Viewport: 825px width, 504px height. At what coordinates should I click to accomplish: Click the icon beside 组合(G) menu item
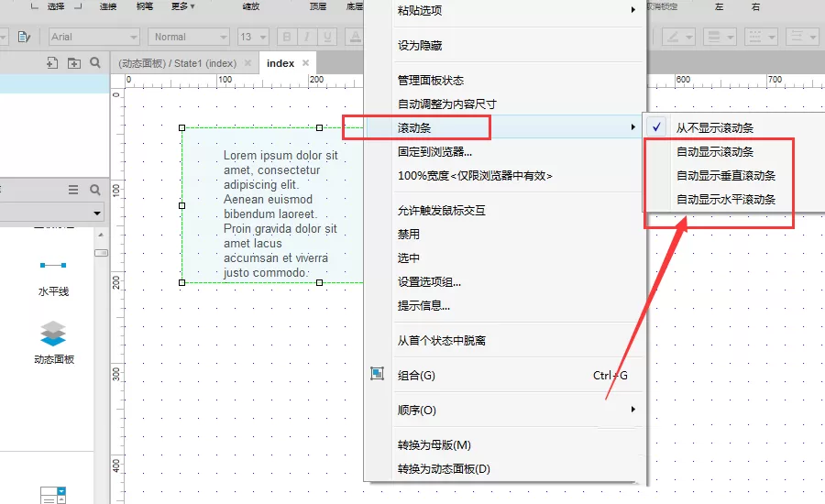coord(378,374)
